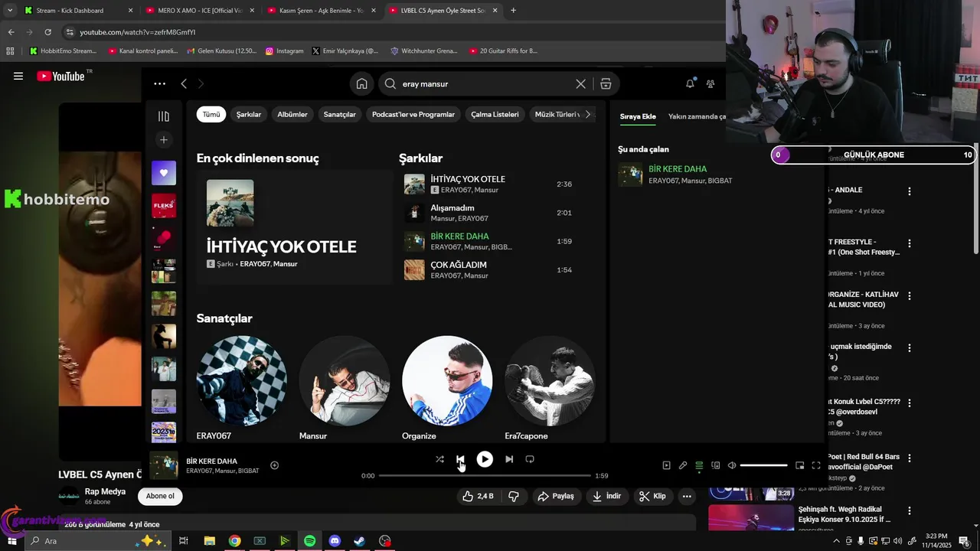Open Liked Songs heart playlist
This screenshot has width=980, height=551.
click(164, 173)
